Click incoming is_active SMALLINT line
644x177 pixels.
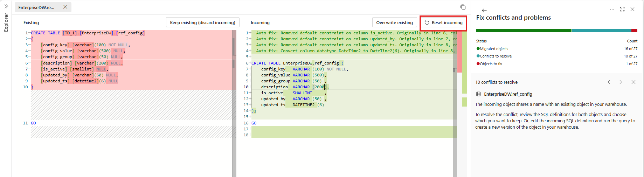tap(293, 93)
